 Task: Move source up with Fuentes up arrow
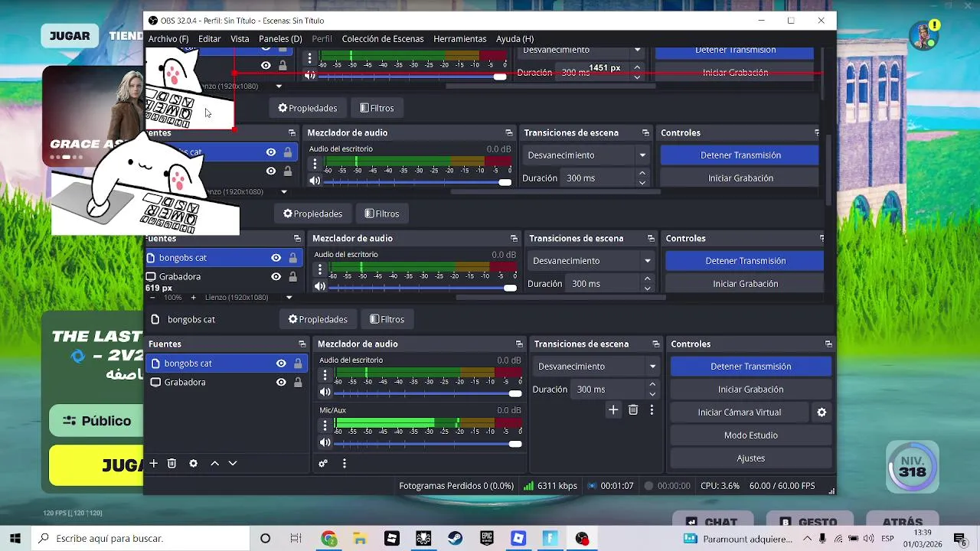click(x=214, y=463)
